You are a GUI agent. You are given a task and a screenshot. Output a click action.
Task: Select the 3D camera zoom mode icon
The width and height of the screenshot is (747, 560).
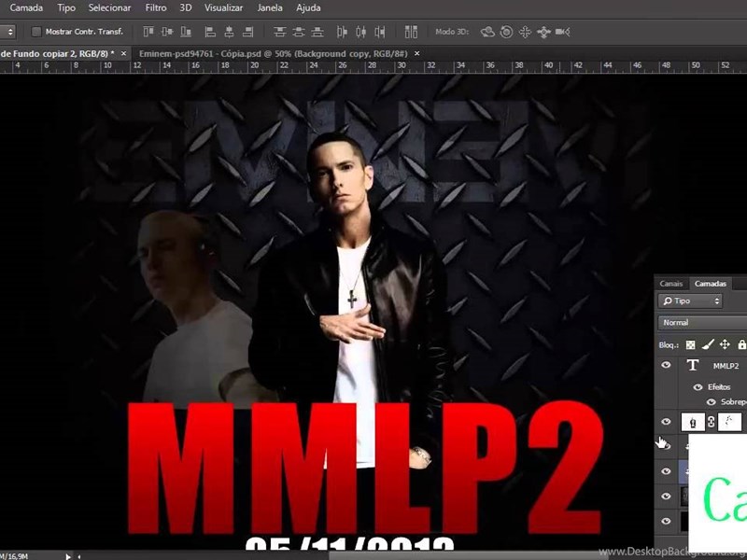pos(563,32)
